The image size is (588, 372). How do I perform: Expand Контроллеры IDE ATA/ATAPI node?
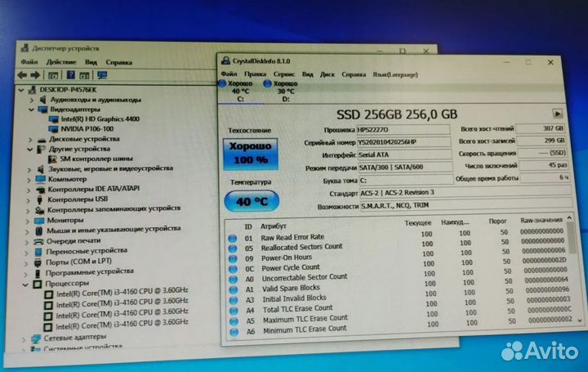click(x=29, y=190)
